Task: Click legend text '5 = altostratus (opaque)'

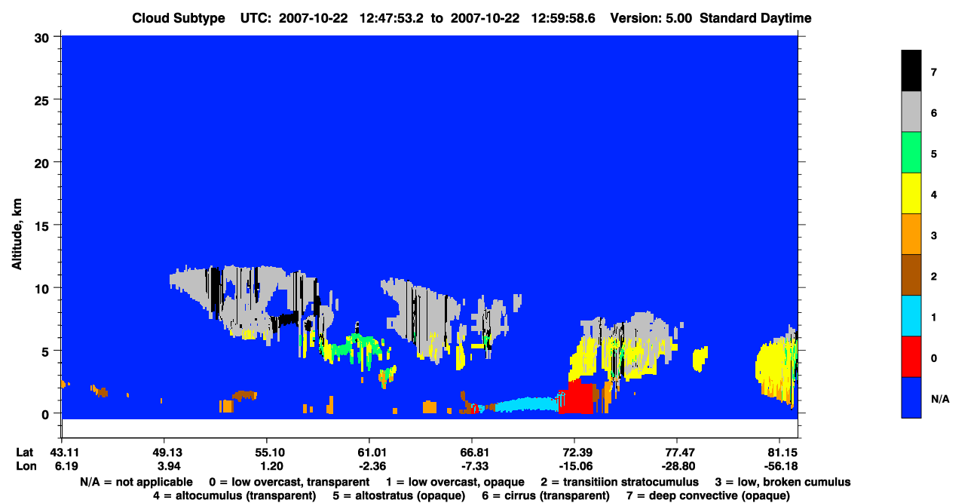Action: pyautogui.click(x=398, y=495)
